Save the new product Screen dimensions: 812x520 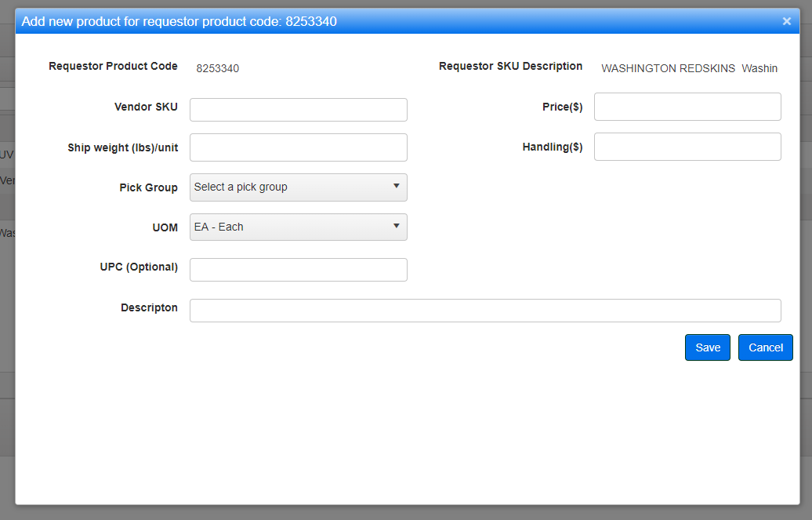click(708, 347)
